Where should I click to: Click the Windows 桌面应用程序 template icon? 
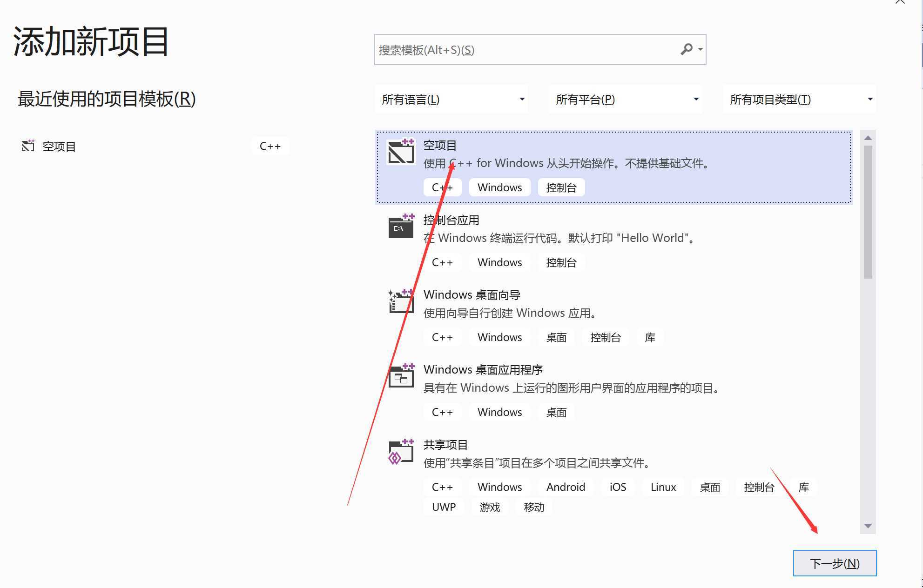point(401,377)
